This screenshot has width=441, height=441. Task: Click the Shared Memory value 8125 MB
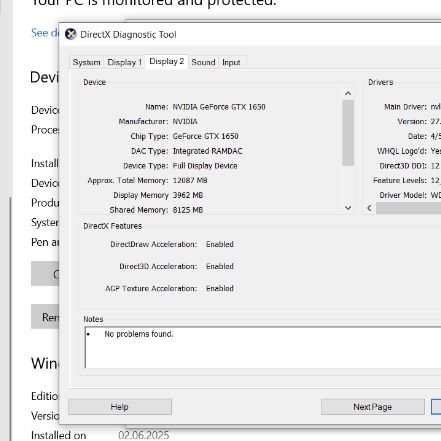pyautogui.click(x=188, y=210)
